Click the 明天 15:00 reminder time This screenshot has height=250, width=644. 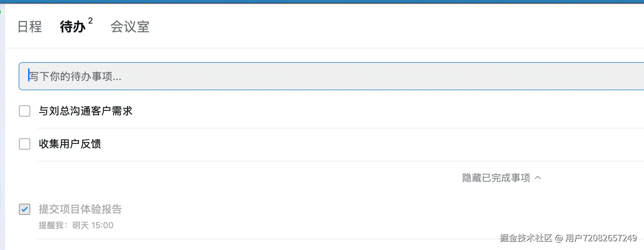click(x=93, y=225)
